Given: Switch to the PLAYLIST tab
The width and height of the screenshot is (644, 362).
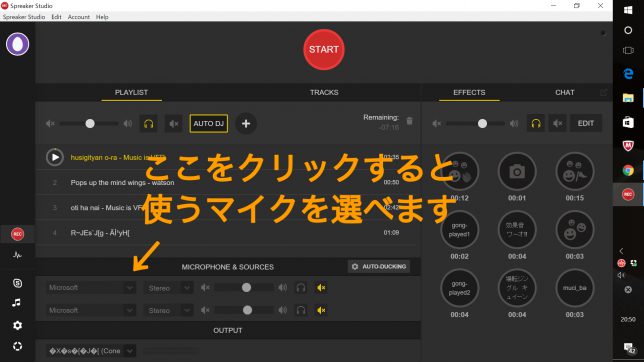Looking at the screenshot, I should coord(131,92).
